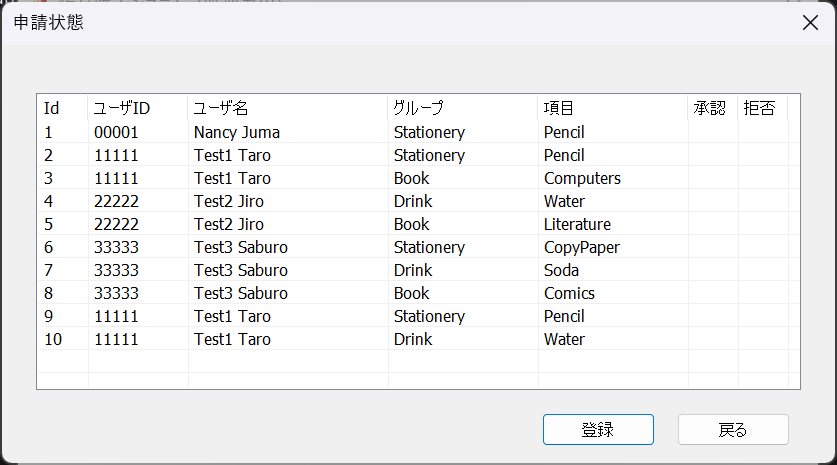Click the 登録 button

point(598,430)
